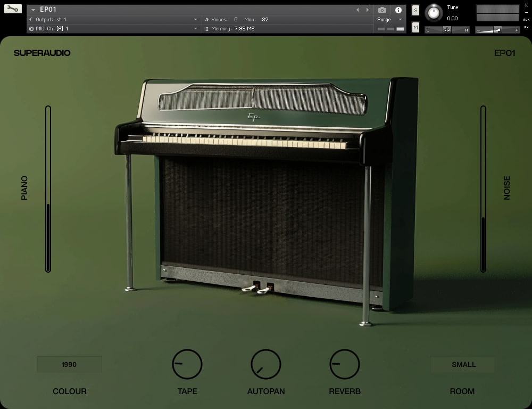Adjust the NOISE vertical level slider
The width and height of the screenshot is (532, 409).
[x=483, y=189]
